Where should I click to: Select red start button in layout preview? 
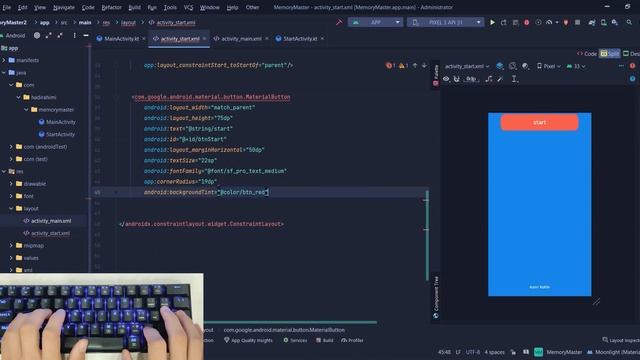click(x=539, y=122)
